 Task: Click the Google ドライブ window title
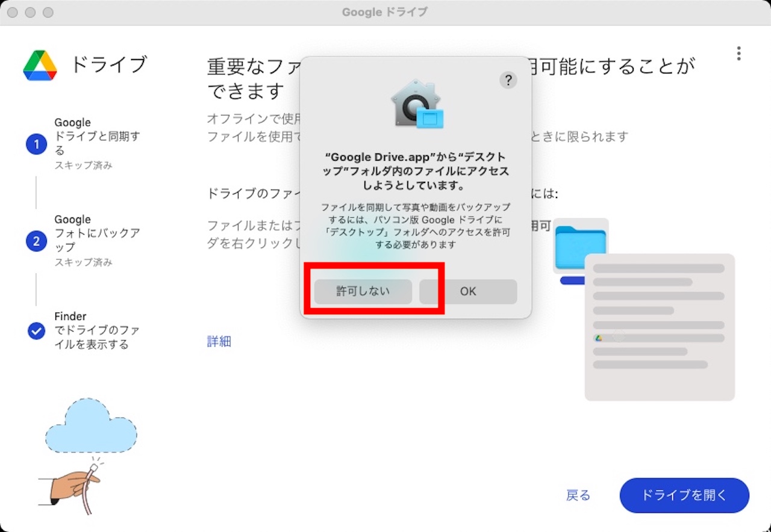coord(385,12)
